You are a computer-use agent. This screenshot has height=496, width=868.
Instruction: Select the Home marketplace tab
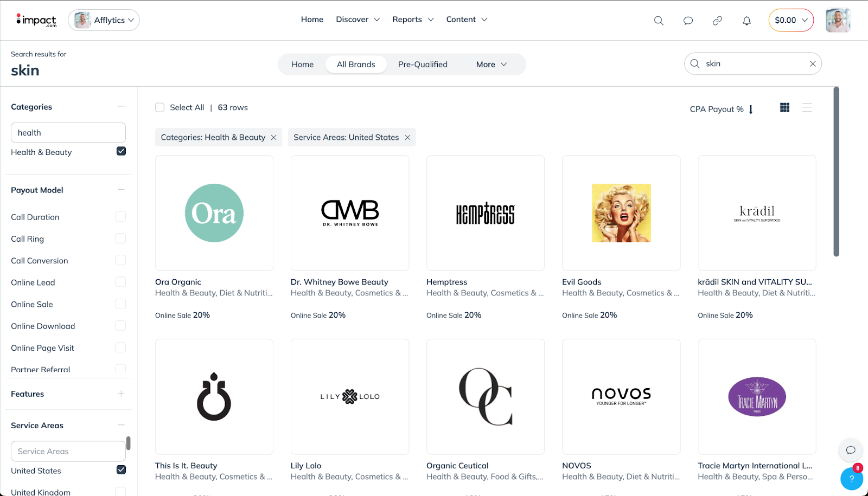point(302,65)
